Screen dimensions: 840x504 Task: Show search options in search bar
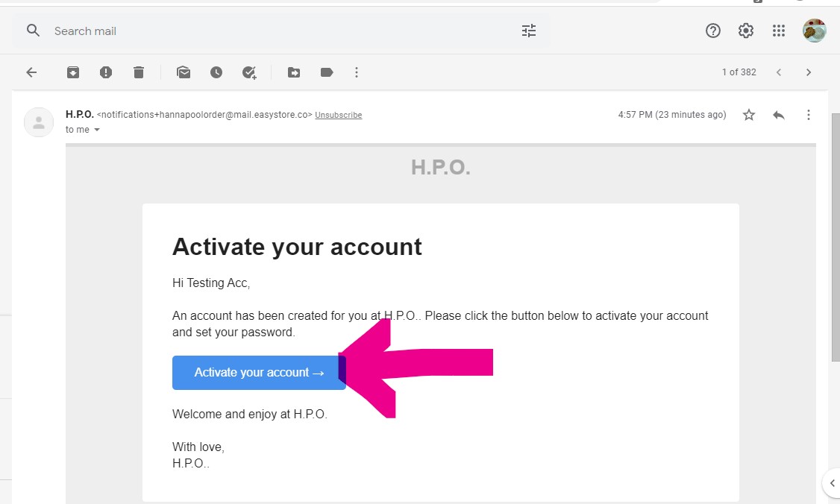(529, 31)
